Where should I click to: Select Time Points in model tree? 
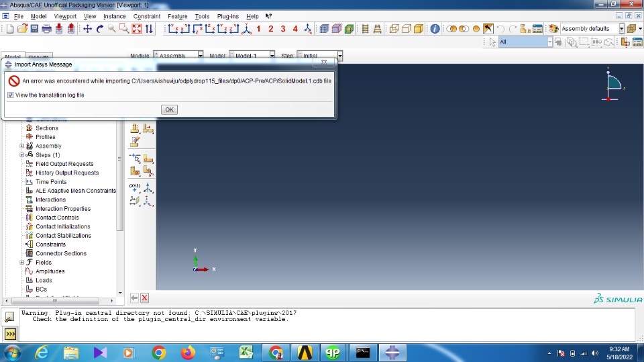point(51,182)
